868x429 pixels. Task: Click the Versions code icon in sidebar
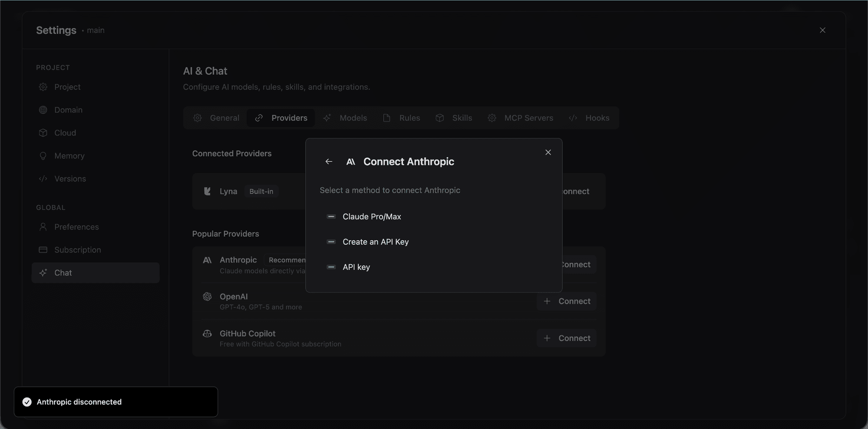[x=43, y=179]
